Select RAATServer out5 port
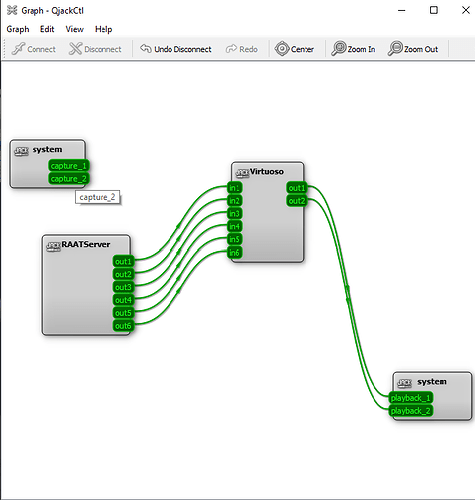 click(123, 313)
